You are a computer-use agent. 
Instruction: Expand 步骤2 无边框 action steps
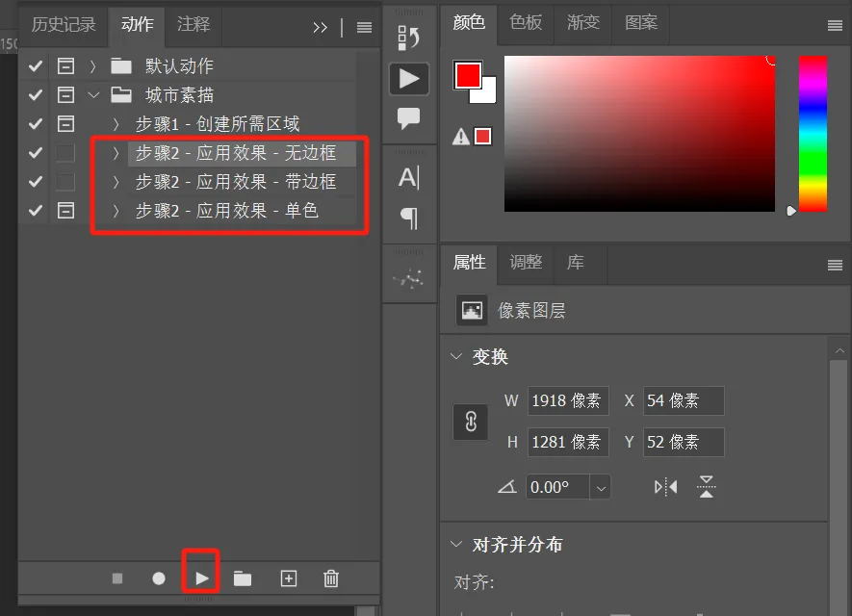(116, 153)
